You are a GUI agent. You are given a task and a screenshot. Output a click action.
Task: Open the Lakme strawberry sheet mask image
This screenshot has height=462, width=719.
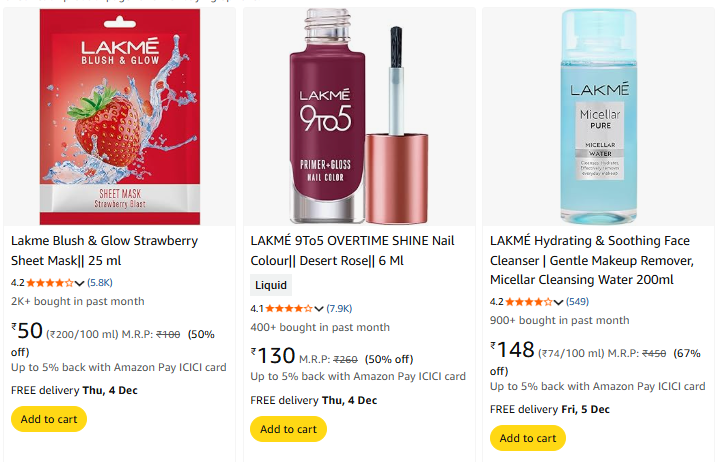(119, 117)
